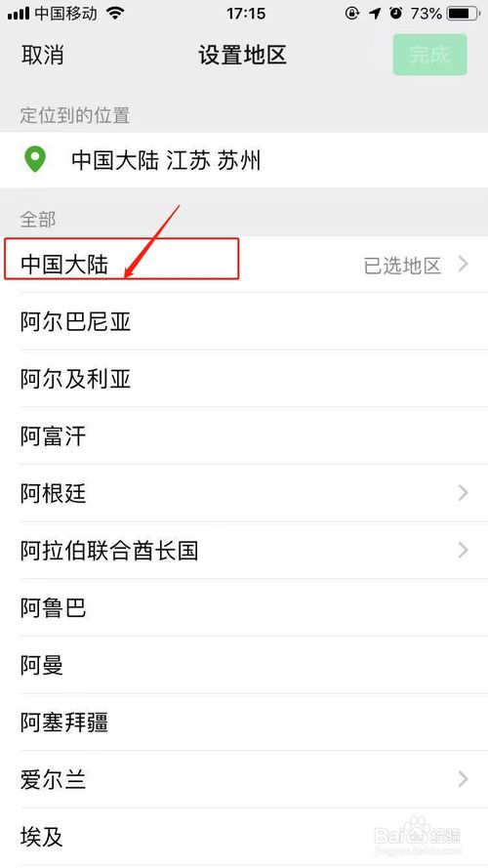
Task: Expand the 爱尔兰 region chevron
Action: 463,779
